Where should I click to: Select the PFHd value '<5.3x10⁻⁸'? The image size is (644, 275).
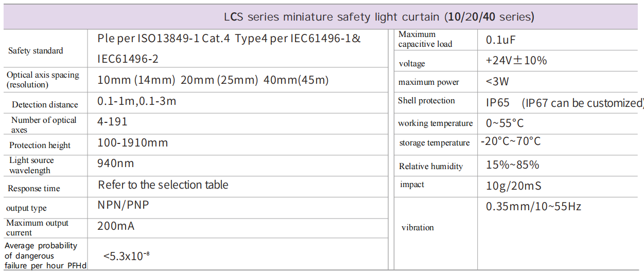[126, 255]
